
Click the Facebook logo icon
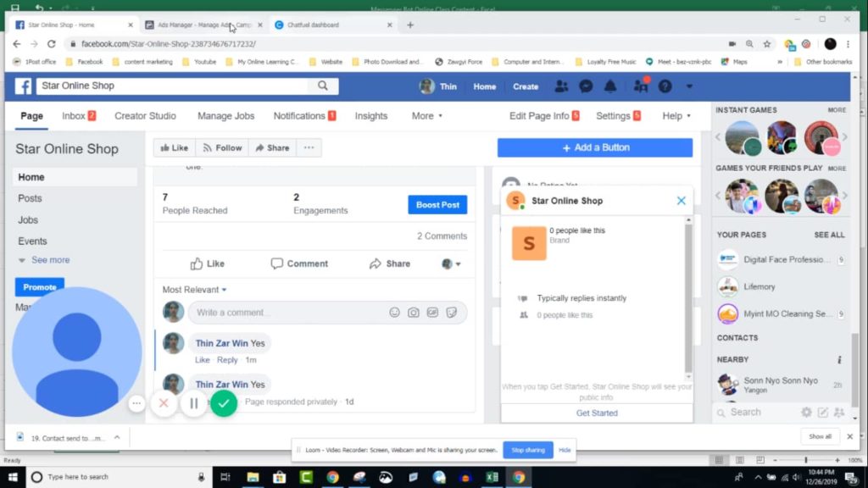[x=23, y=86]
